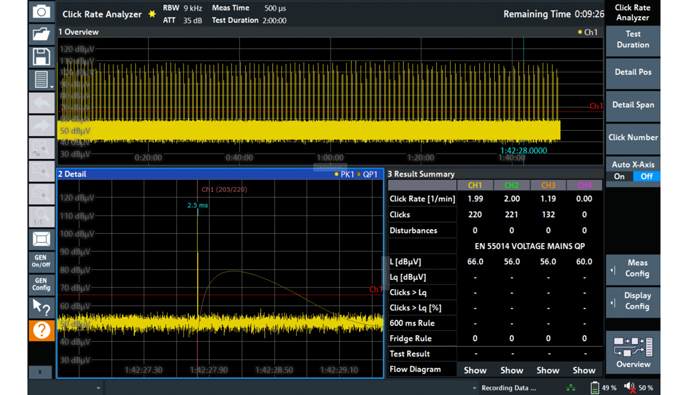Click the 1:42:28 overview position marker

523,151
